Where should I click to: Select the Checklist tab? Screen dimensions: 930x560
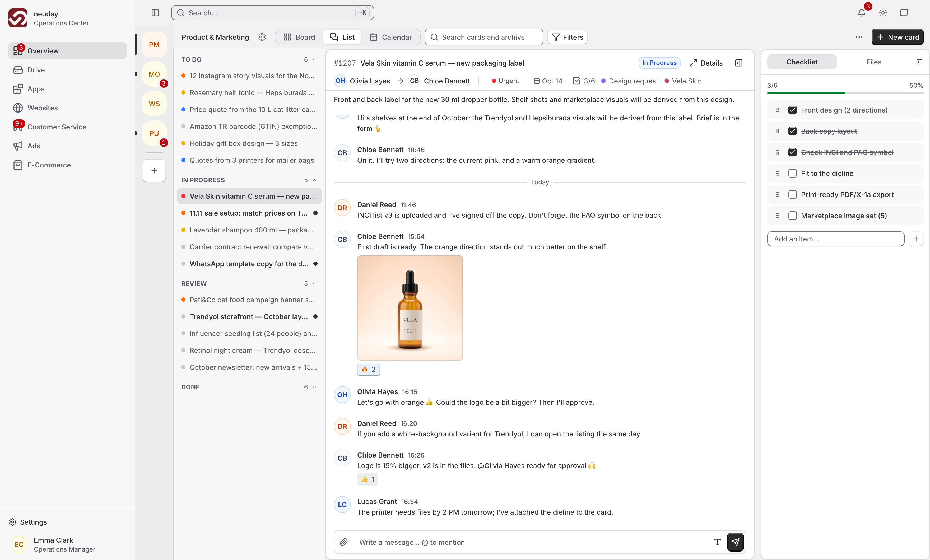(x=802, y=62)
